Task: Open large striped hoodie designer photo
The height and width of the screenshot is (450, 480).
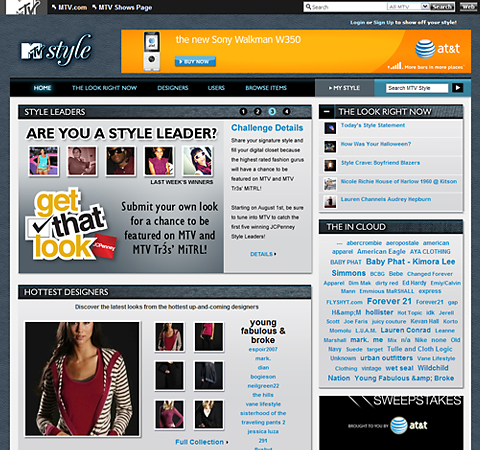Action: pyautogui.click(x=82, y=379)
